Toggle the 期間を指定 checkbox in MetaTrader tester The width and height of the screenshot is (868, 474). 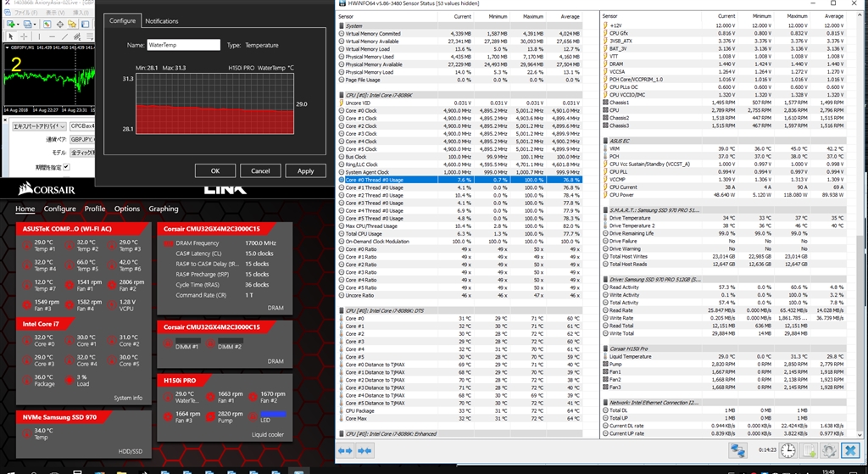pos(66,167)
